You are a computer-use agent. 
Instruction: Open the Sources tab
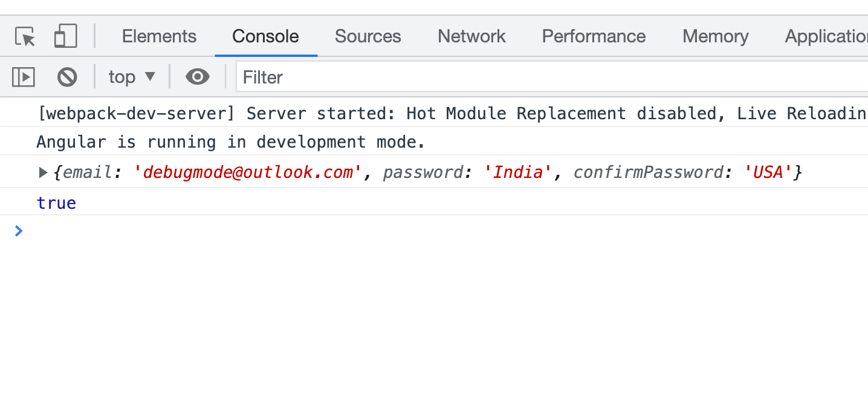[368, 36]
